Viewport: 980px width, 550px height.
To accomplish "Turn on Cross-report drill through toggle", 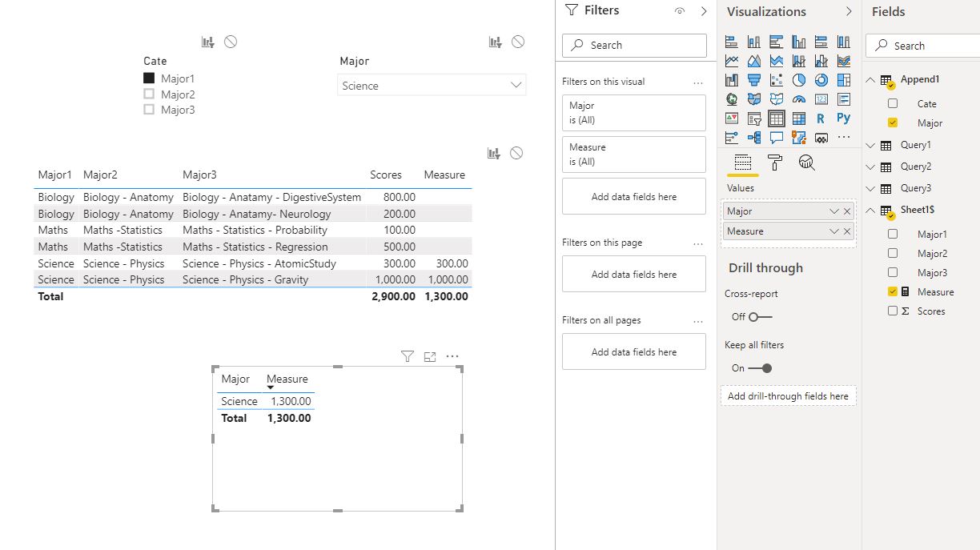I will [x=760, y=316].
